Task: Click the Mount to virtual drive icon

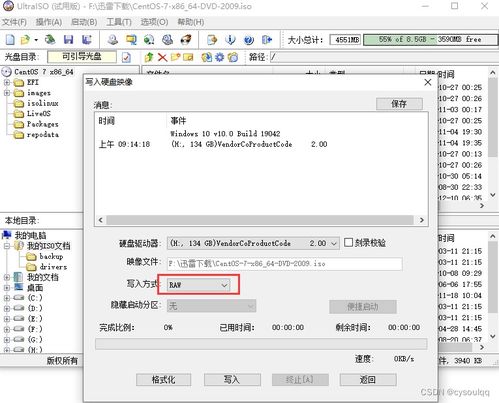Action: click(167, 40)
